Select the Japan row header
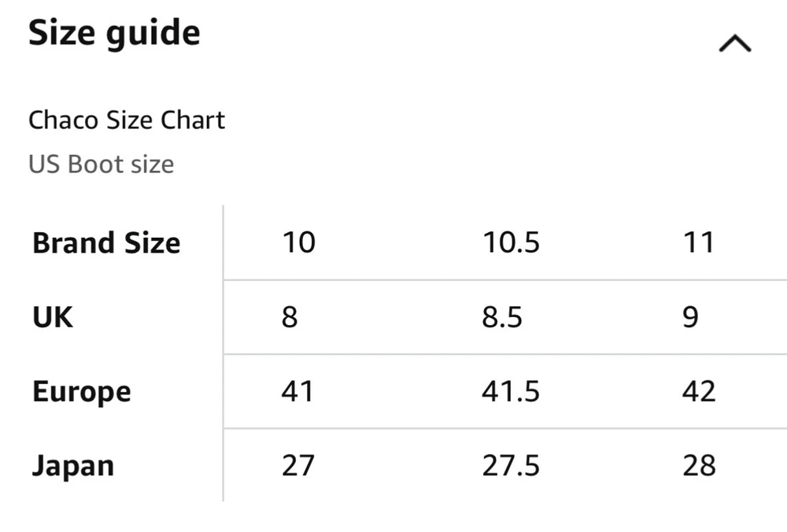 coord(73,465)
